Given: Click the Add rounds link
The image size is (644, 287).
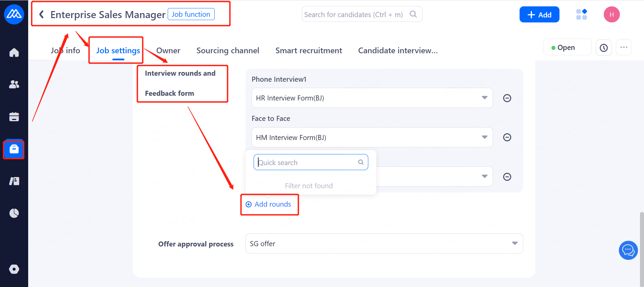Looking at the screenshot, I should (x=269, y=204).
